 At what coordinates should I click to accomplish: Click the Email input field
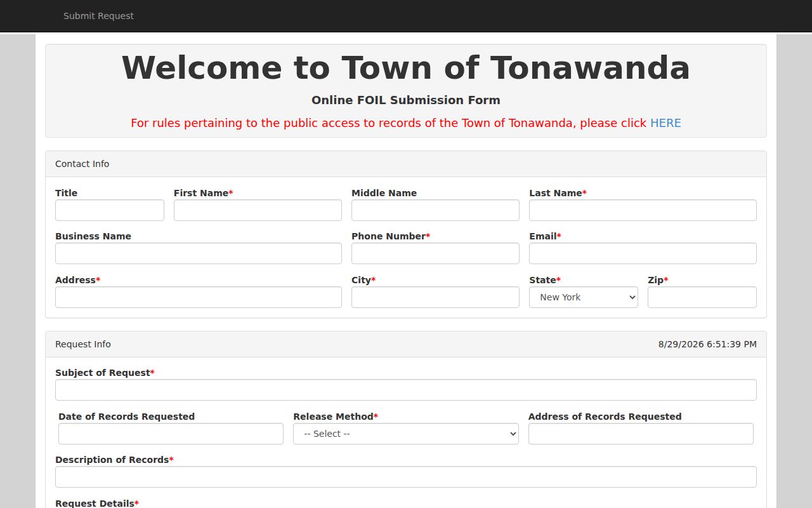pos(643,253)
